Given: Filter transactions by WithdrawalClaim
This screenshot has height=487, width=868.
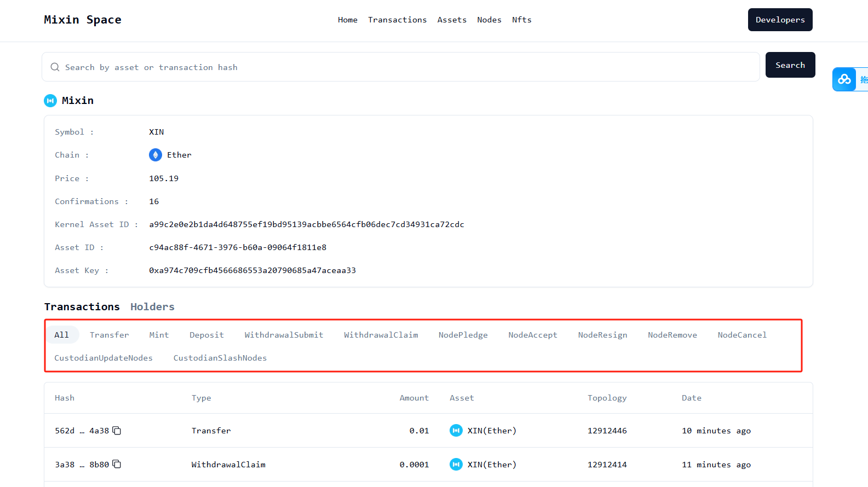Looking at the screenshot, I should pos(381,335).
